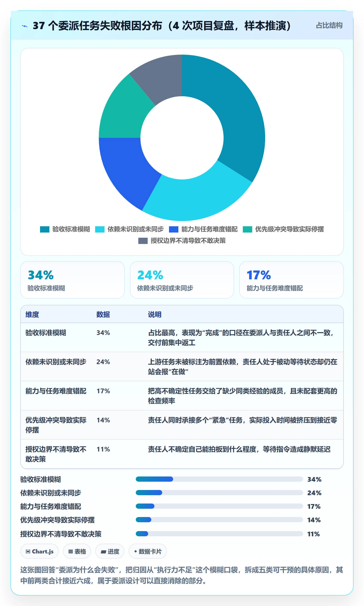364x606 pixels.
Task: Click the 17% stat card value
Action: [259, 275]
